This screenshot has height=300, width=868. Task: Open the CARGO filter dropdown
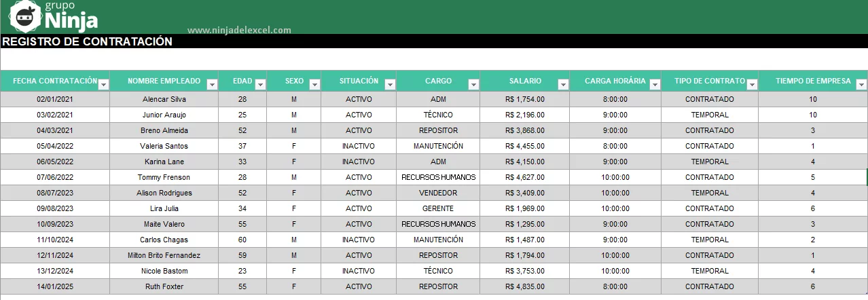pos(473,85)
